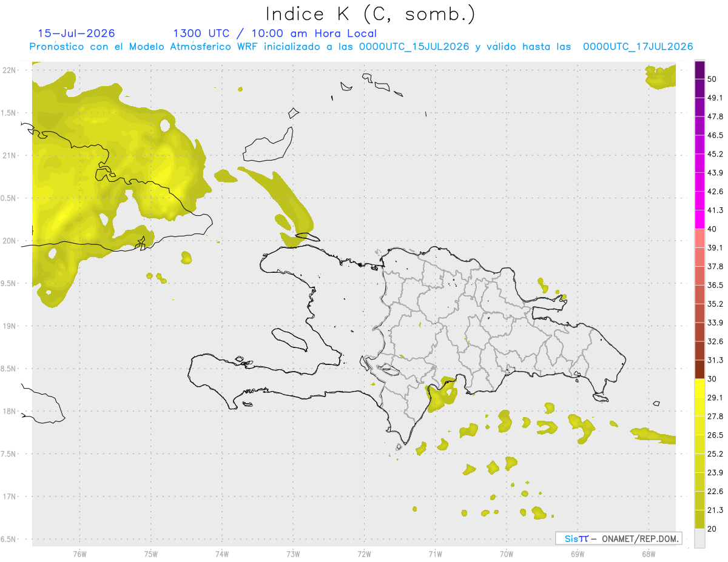728x562 pixels.
Task: Click the '21N' latitude label
Action: pyautogui.click(x=10, y=155)
